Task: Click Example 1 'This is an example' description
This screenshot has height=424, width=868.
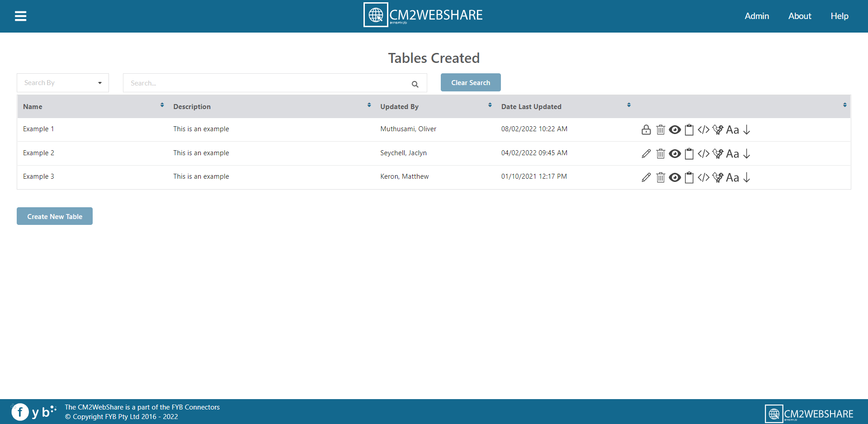Action: pyautogui.click(x=201, y=129)
